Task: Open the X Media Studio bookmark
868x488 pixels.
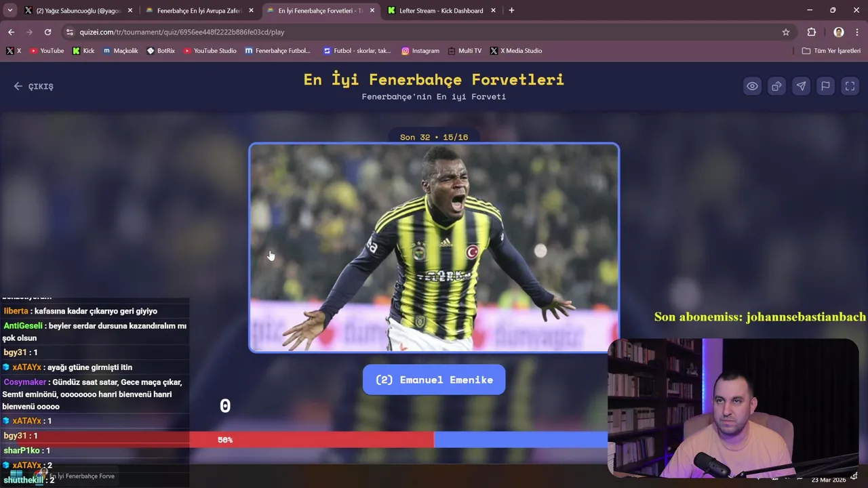Action: pyautogui.click(x=516, y=51)
